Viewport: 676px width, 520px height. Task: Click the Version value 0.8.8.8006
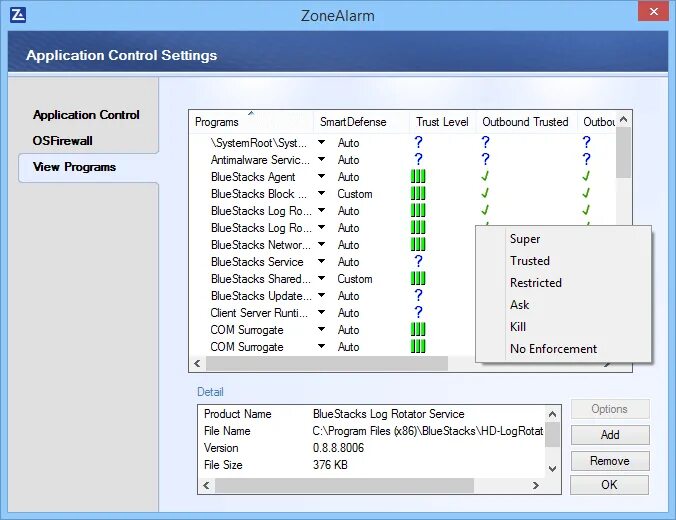click(x=338, y=448)
